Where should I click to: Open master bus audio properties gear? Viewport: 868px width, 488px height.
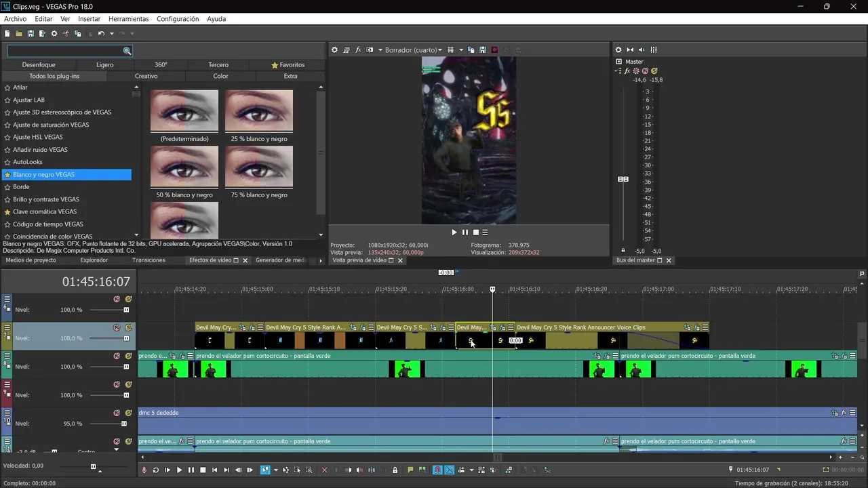pyautogui.click(x=618, y=49)
